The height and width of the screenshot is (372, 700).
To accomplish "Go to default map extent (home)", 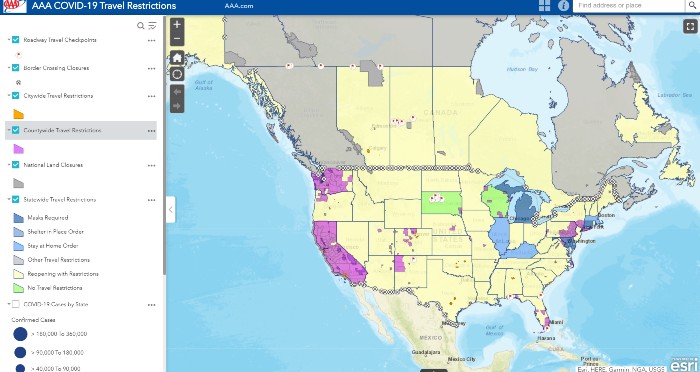I will click(177, 58).
